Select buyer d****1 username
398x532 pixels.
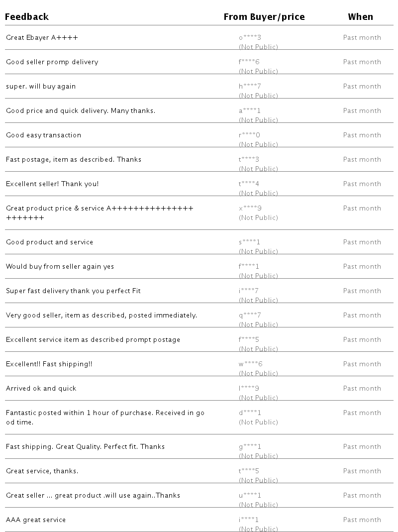[x=250, y=413]
